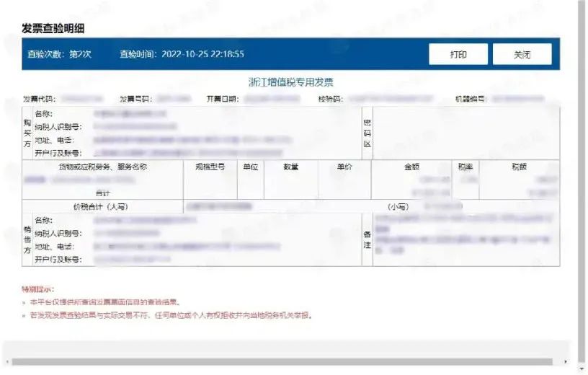Click the seller's 名称 label
The width and height of the screenshot is (588, 375).
(x=44, y=221)
